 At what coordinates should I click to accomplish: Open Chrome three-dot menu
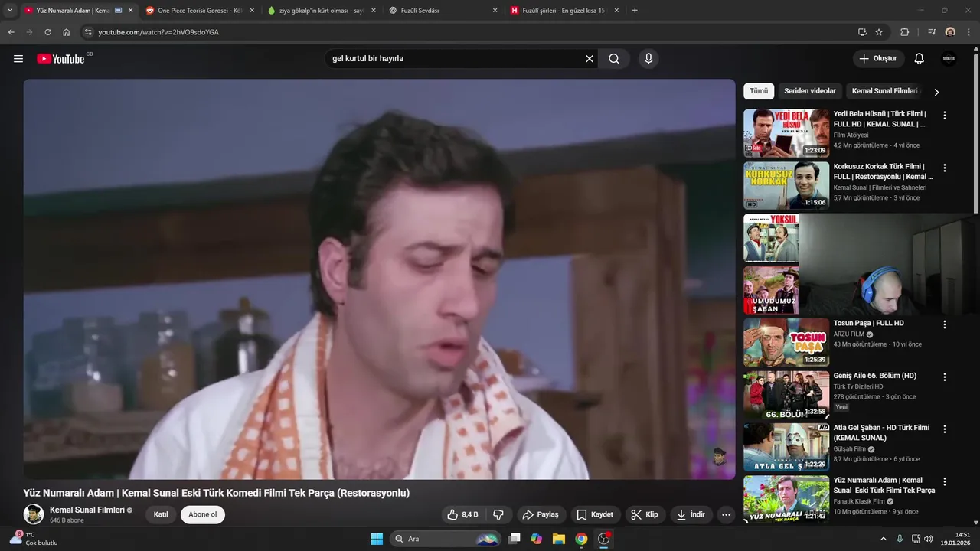tap(969, 32)
